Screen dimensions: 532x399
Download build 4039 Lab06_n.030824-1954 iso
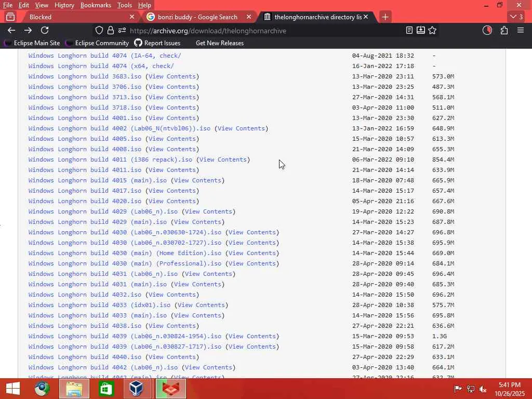click(x=125, y=336)
